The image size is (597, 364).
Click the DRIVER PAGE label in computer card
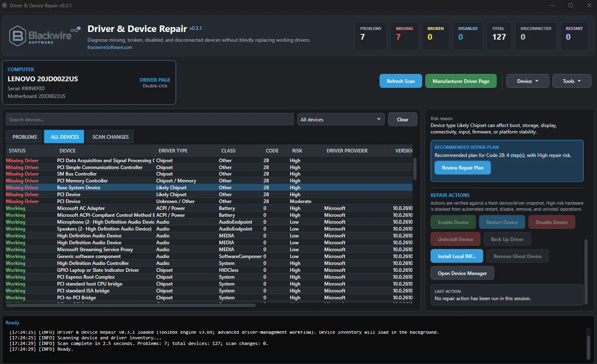click(x=155, y=80)
